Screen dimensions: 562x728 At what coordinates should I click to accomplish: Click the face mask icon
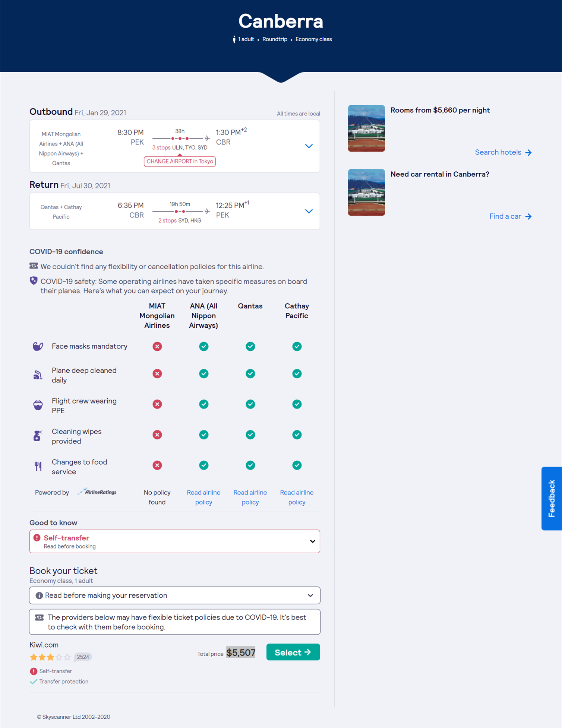click(38, 346)
